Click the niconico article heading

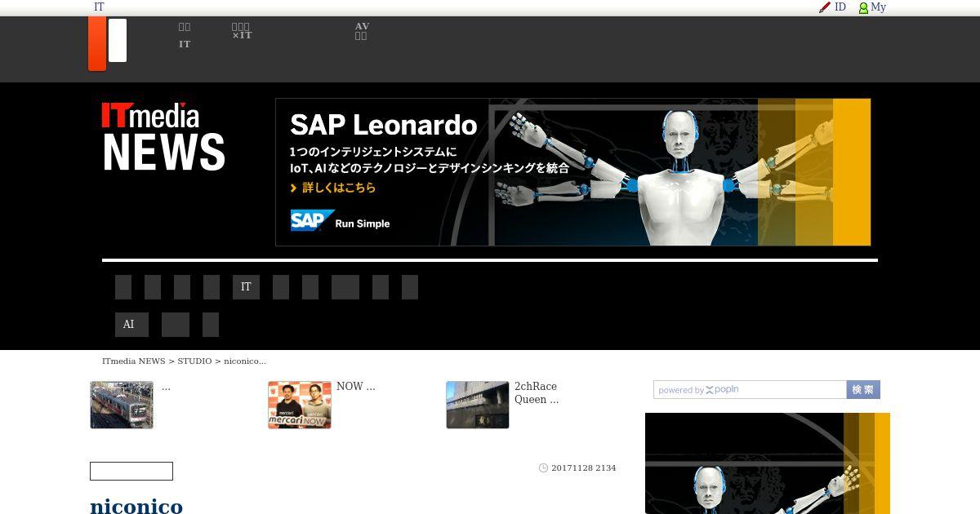[x=136, y=507]
